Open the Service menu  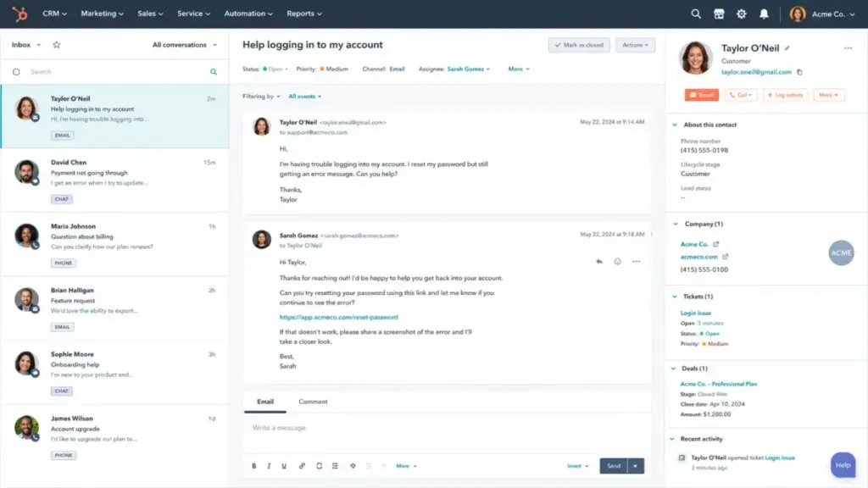tap(194, 14)
